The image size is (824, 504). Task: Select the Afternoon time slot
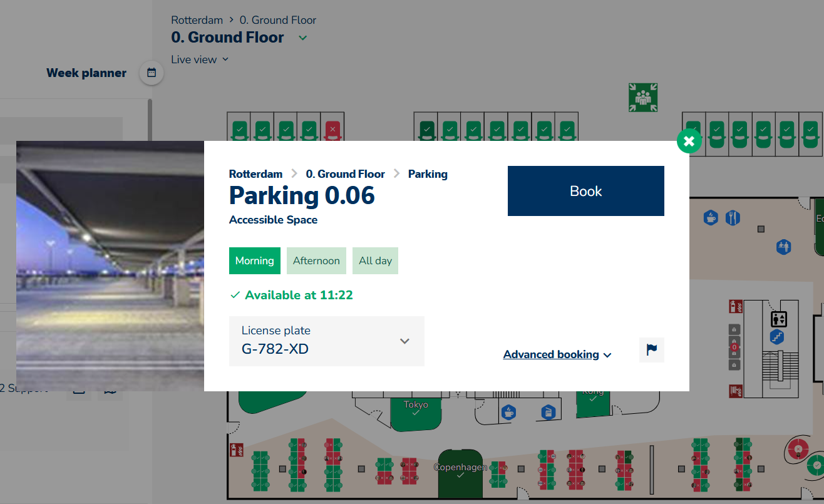[x=316, y=261]
